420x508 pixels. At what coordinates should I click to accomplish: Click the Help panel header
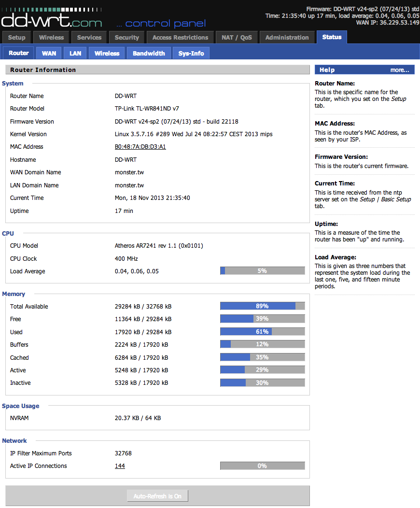point(364,70)
